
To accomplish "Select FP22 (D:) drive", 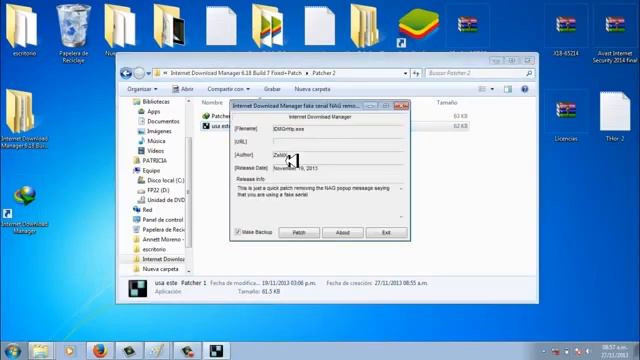I will pyautogui.click(x=154, y=190).
